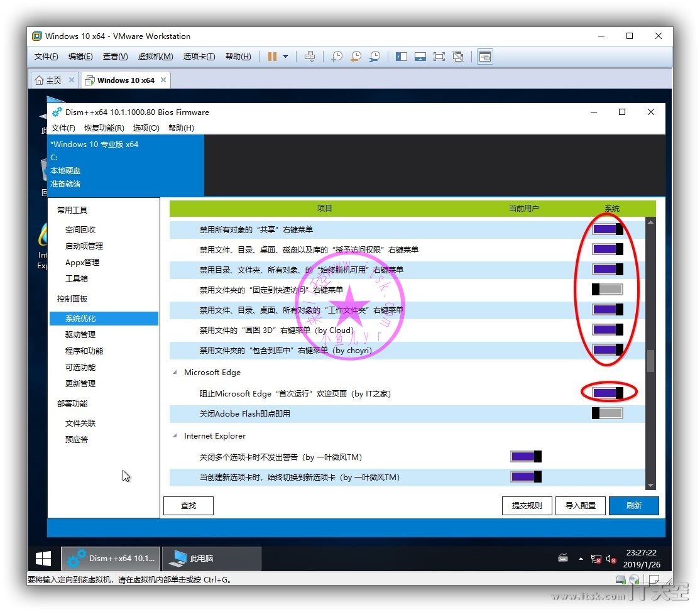
Task: Open 空间回收 in the sidebar
Action: tap(80, 229)
